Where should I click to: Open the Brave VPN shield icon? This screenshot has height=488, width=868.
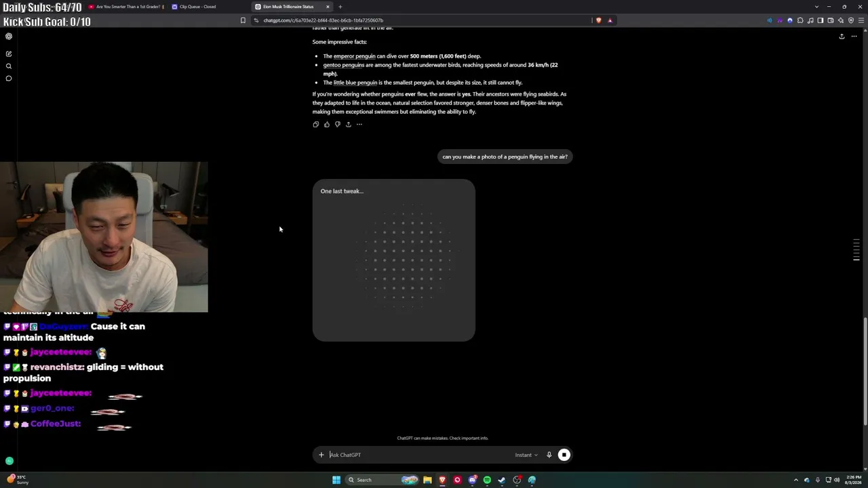coord(851,20)
